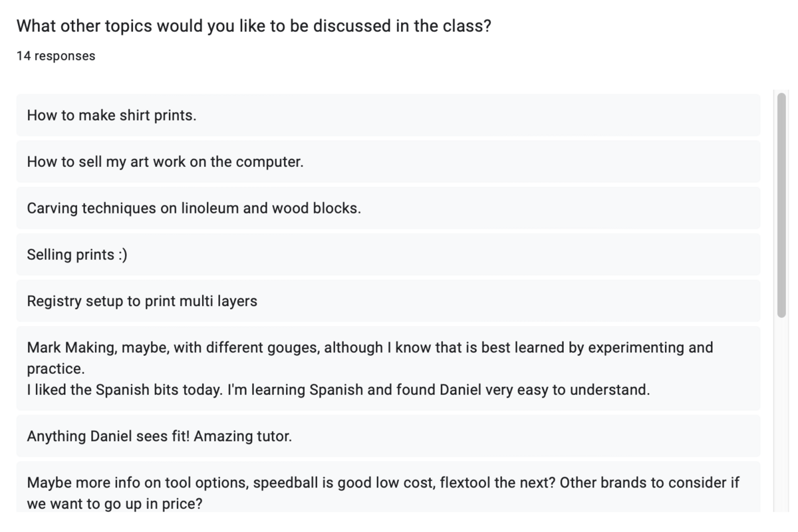Click the carving techniques on linoleum response
The height and width of the screenshot is (532, 798).
194,208
